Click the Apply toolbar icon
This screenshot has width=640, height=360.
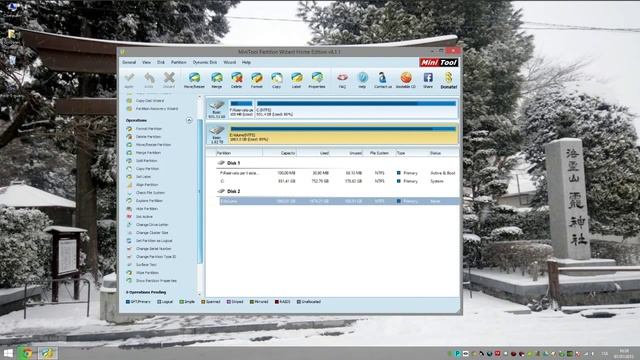coord(129,80)
